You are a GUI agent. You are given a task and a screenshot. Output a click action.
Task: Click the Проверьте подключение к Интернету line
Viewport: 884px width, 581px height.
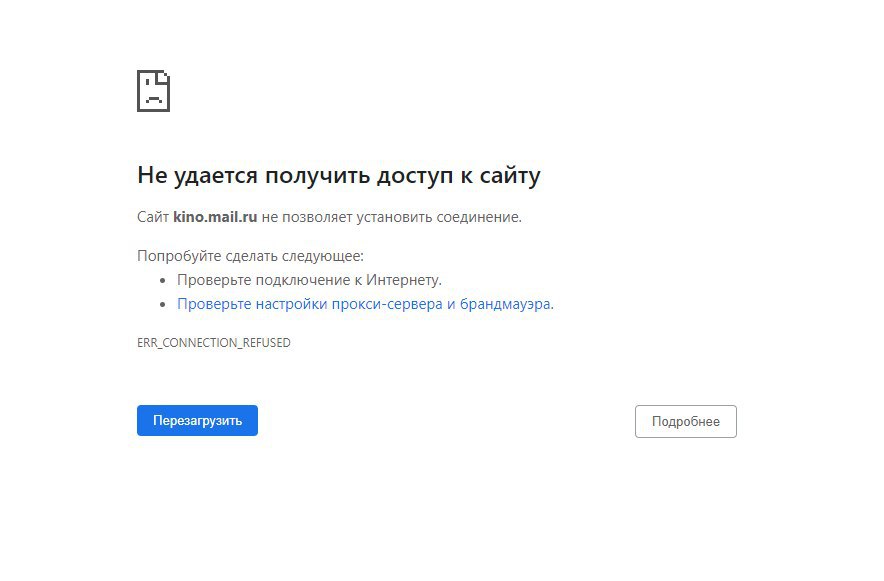(310, 280)
